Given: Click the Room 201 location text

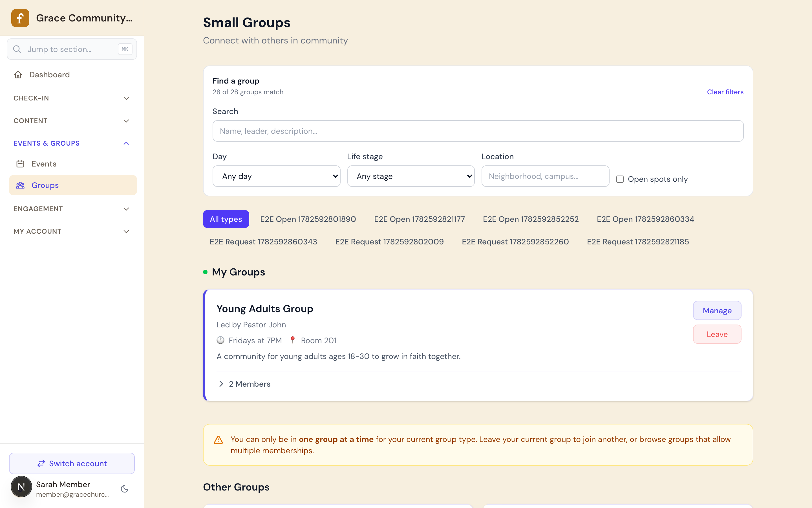Looking at the screenshot, I should pos(318,341).
